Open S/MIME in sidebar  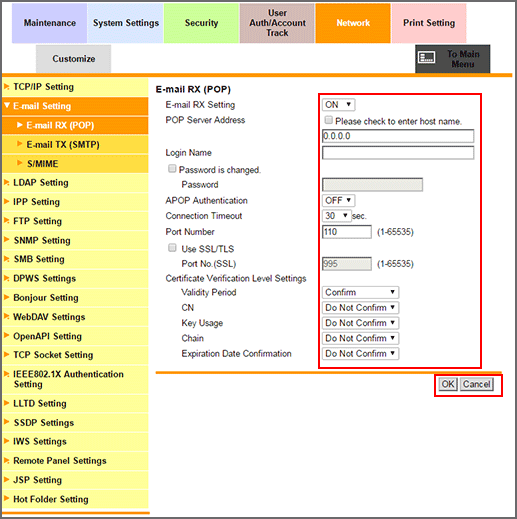click(x=75, y=164)
